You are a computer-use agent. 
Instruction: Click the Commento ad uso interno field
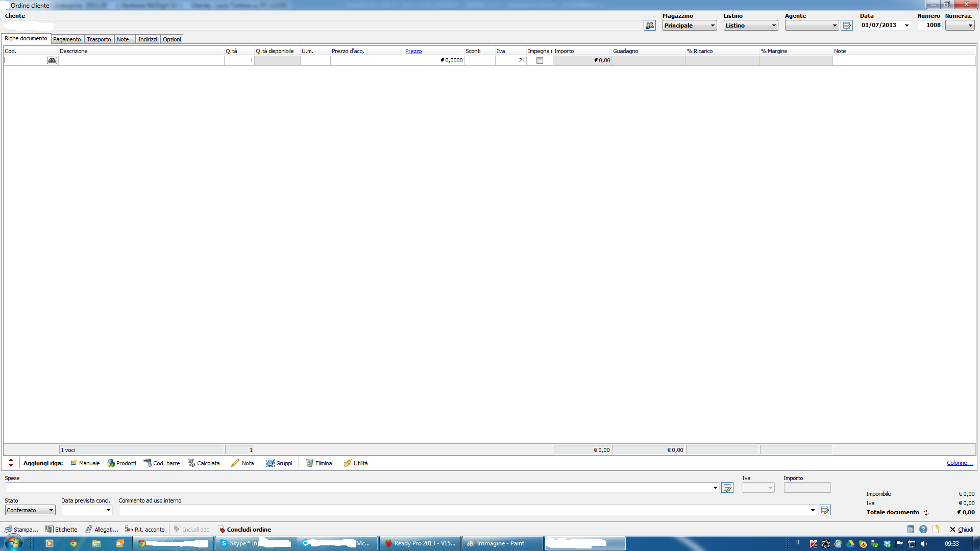point(459,510)
